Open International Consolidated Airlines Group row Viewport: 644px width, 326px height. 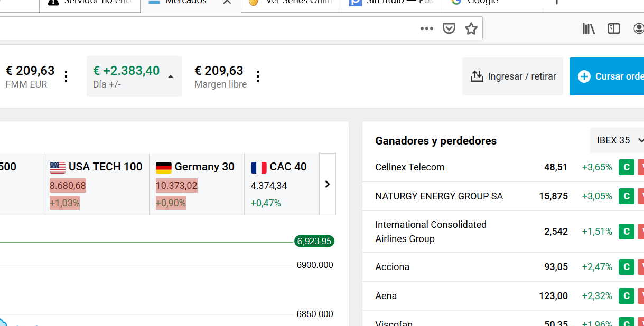click(x=503, y=232)
